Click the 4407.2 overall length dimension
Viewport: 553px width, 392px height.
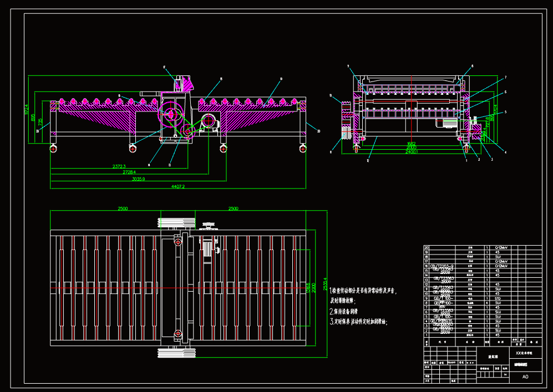178,186
